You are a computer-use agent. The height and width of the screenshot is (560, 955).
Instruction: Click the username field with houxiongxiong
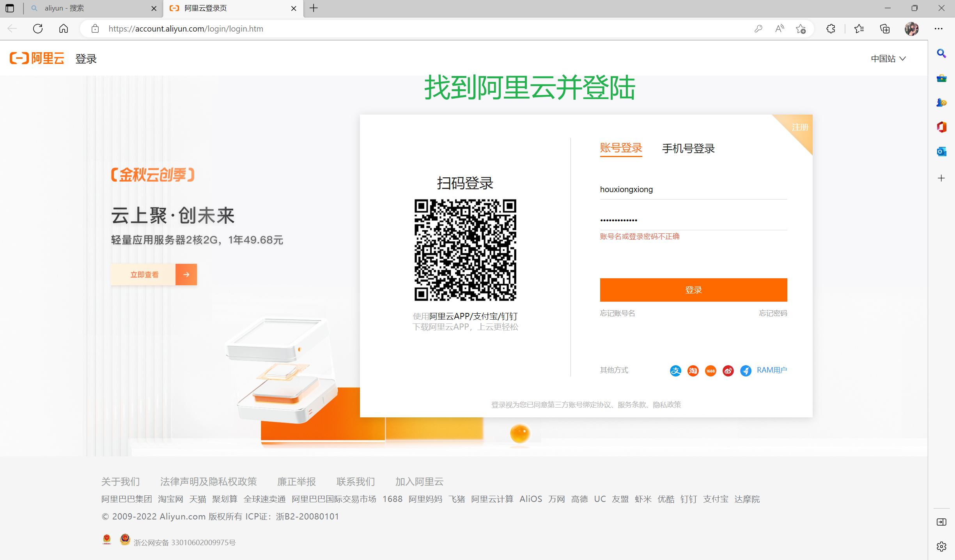[693, 189]
